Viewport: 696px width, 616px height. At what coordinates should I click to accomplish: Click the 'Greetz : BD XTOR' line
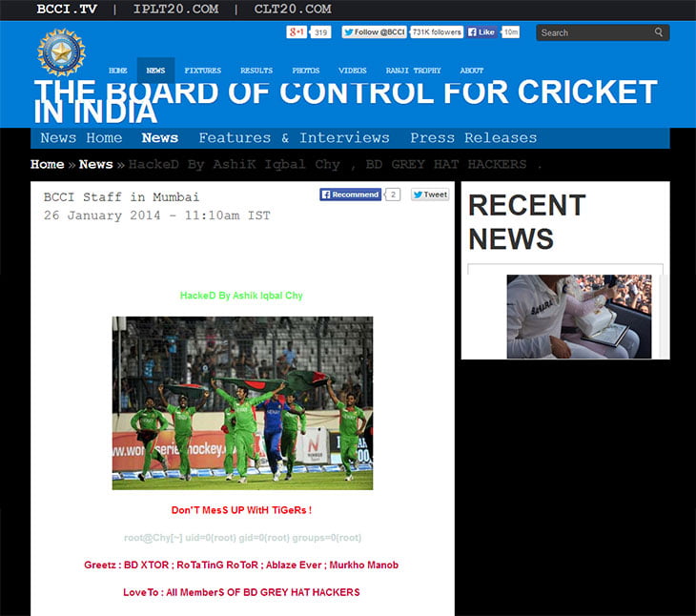(x=241, y=565)
